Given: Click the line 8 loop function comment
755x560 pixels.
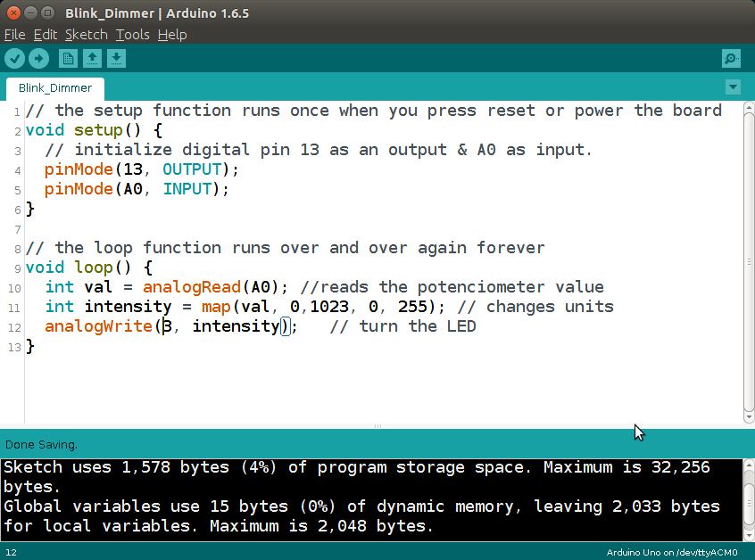Looking at the screenshot, I should tap(285, 248).
